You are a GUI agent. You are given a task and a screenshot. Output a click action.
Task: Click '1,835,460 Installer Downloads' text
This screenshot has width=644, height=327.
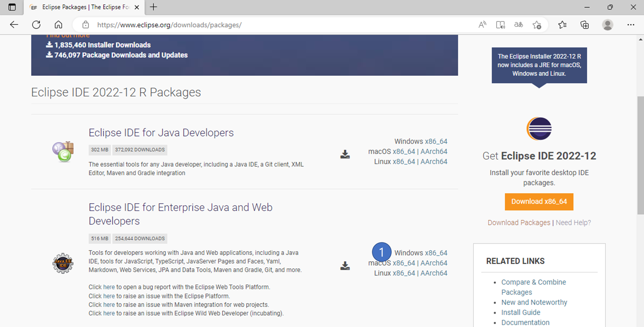tap(102, 45)
